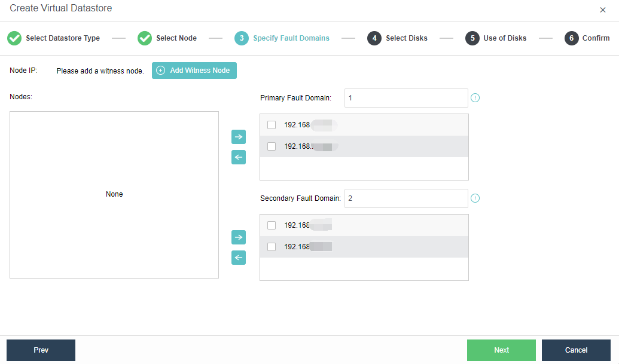
Task: Click the Prev button
Action: click(41, 350)
